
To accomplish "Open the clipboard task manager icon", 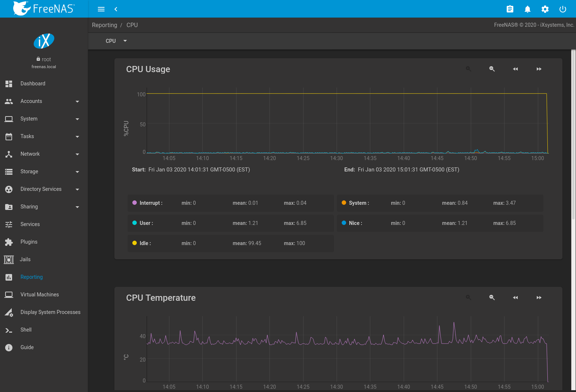I will click(x=510, y=9).
